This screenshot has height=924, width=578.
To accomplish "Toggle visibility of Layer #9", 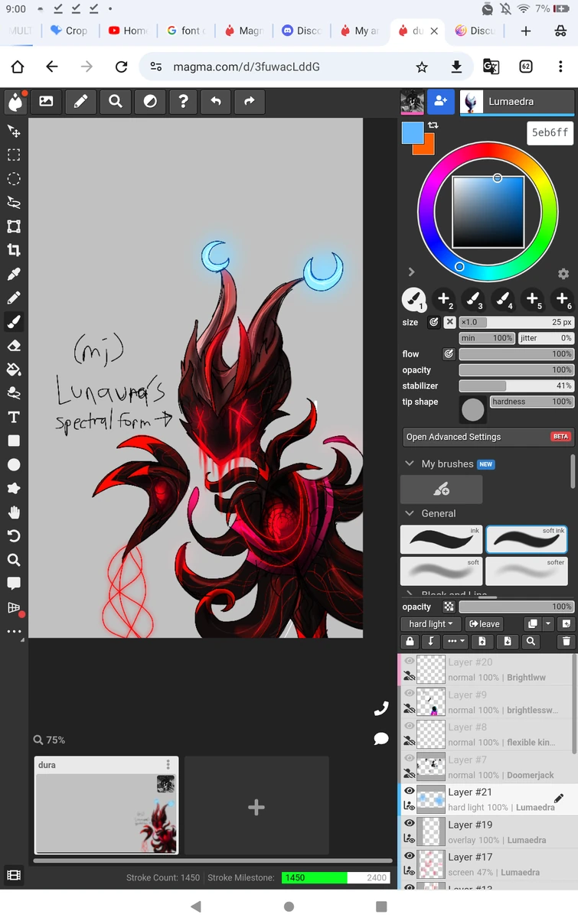I will (x=410, y=694).
